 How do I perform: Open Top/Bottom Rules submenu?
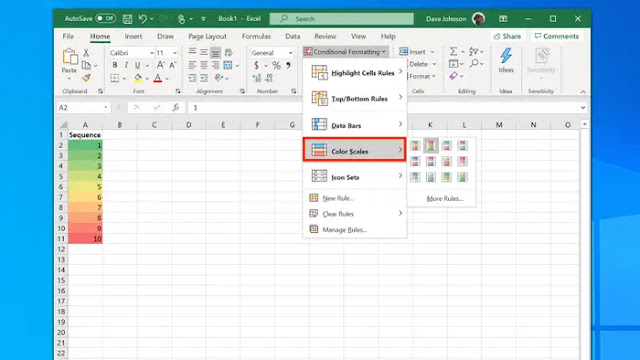(x=355, y=98)
